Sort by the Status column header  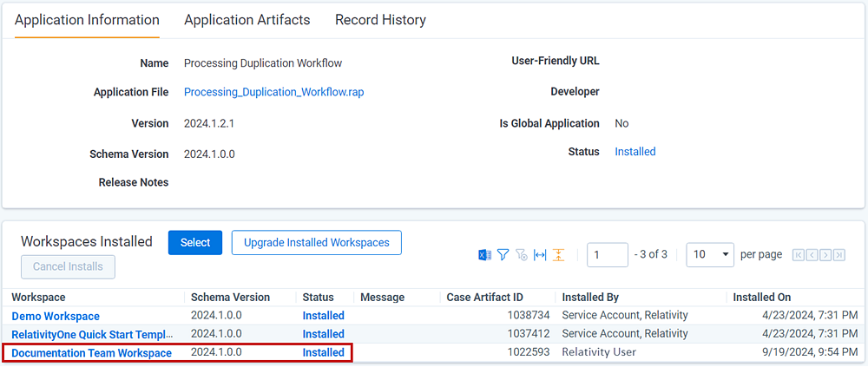pos(318,298)
